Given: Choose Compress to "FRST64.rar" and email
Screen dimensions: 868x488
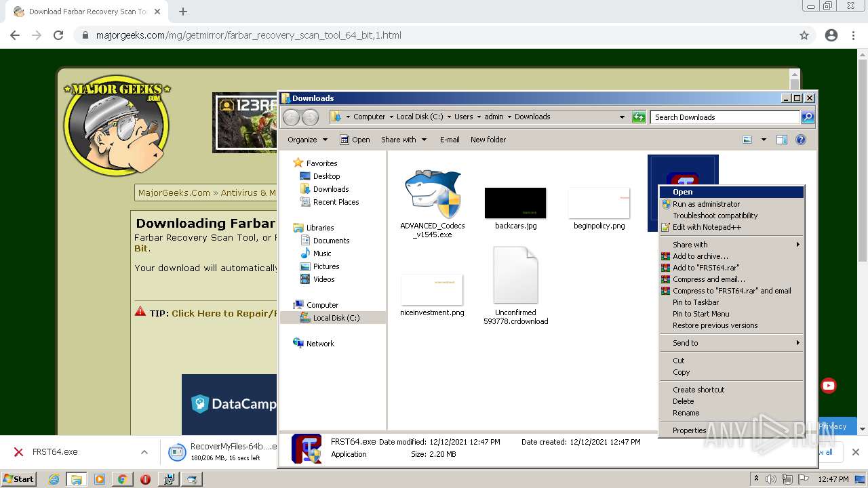Looking at the screenshot, I should 731,291.
